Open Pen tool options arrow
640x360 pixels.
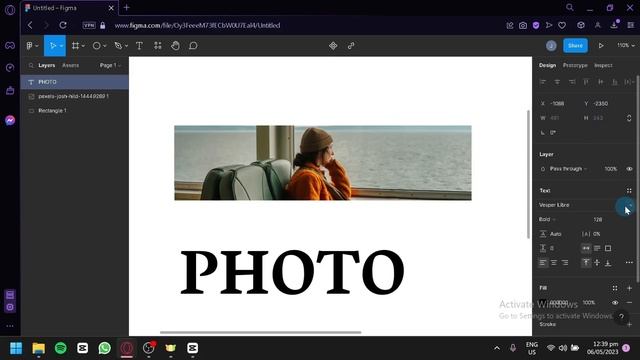click(x=126, y=46)
